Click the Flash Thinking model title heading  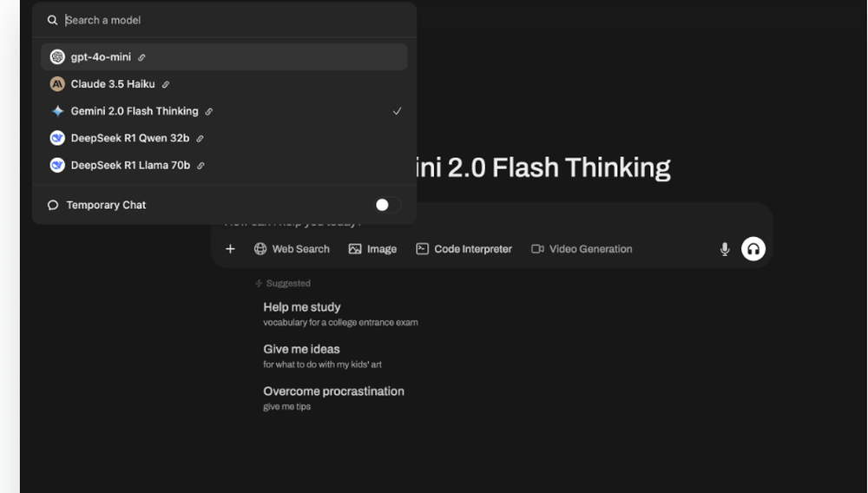(x=543, y=168)
